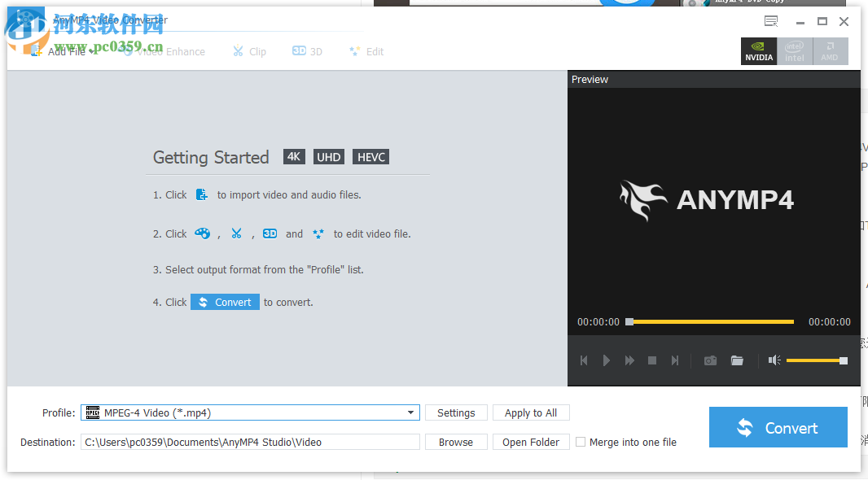
Task: Click the sparkle edit icon in step 2
Action: click(318, 233)
